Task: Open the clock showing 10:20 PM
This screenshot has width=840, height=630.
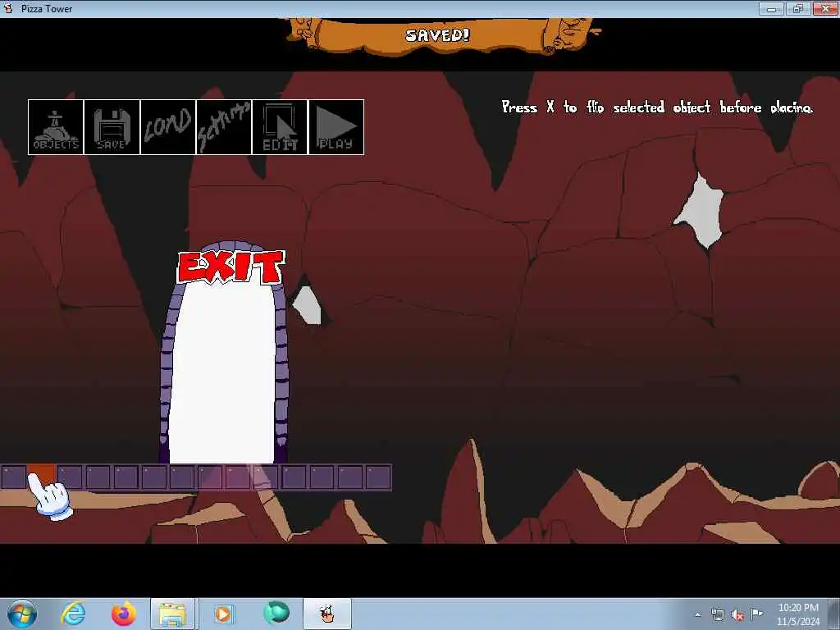Action: [798, 614]
